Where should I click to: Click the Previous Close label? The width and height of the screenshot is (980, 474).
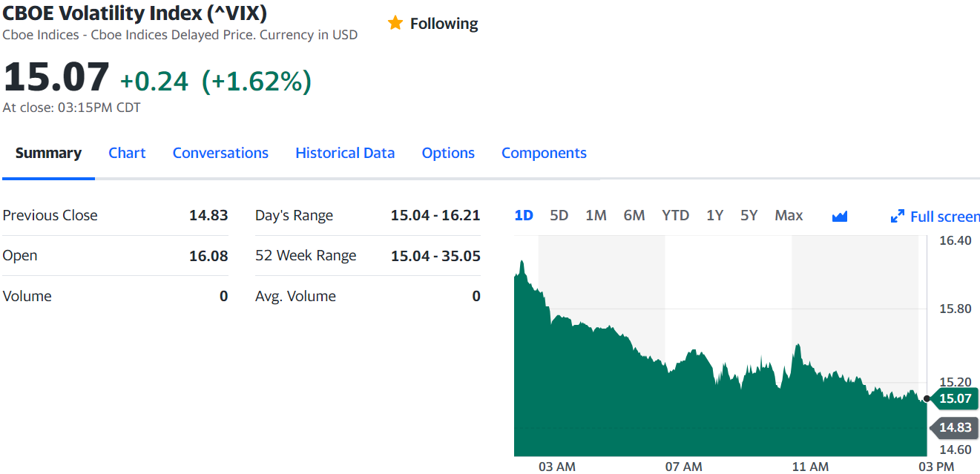click(x=50, y=215)
